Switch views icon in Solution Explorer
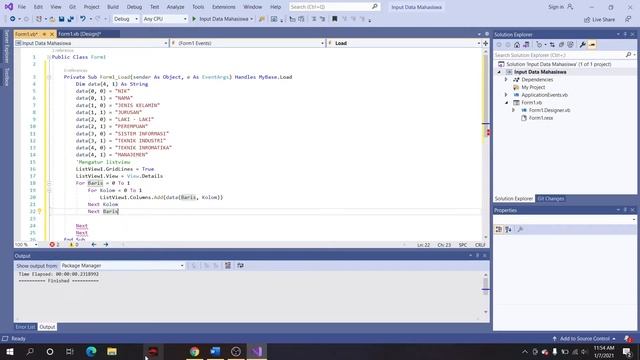The width and height of the screenshot is (640, 360). tap(526, 44)
